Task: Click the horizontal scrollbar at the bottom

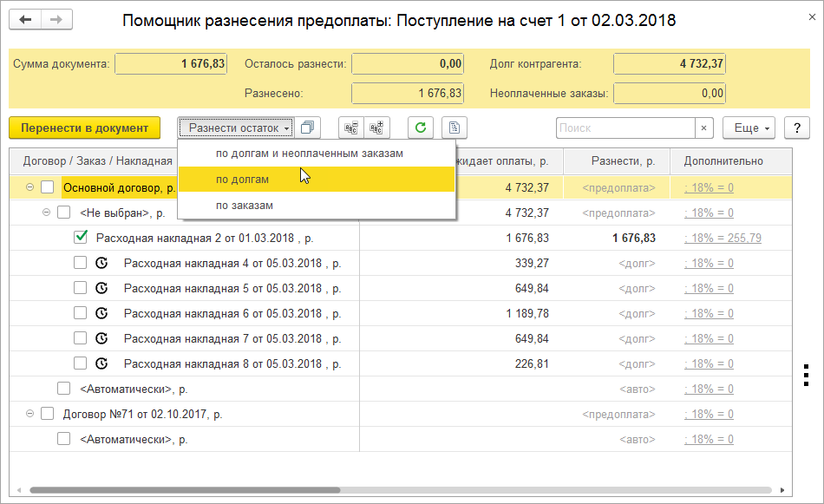Action: (347, 490)
